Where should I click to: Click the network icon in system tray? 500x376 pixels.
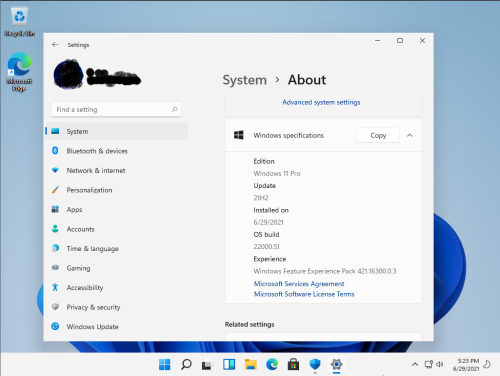tap(429, 364)
